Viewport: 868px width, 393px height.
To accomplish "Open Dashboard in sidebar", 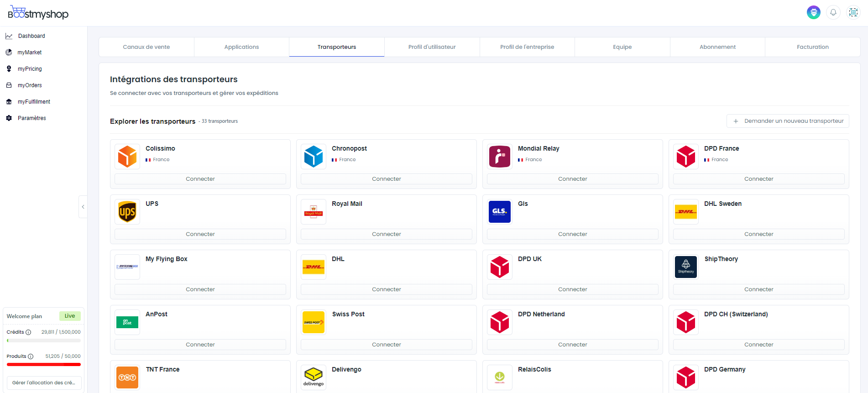I will (31, 36).
